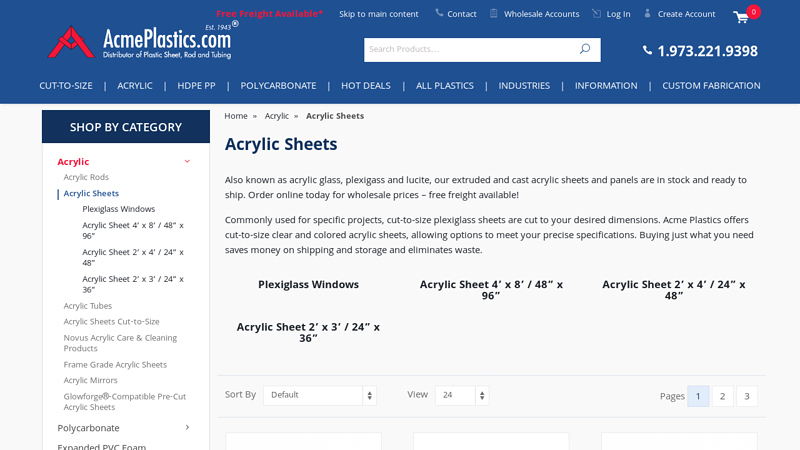Click the phone number 1.973.221.9398
This screenshot has width=800, height=450.
click(x=707, y=51)
